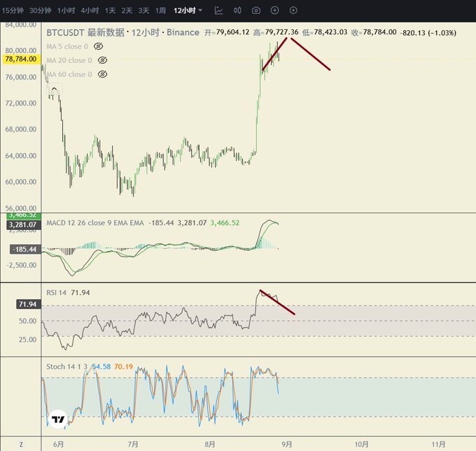476x451 pixels.
Task: Click the yellow 78,784.00 price label
Action: click(21, 59)
